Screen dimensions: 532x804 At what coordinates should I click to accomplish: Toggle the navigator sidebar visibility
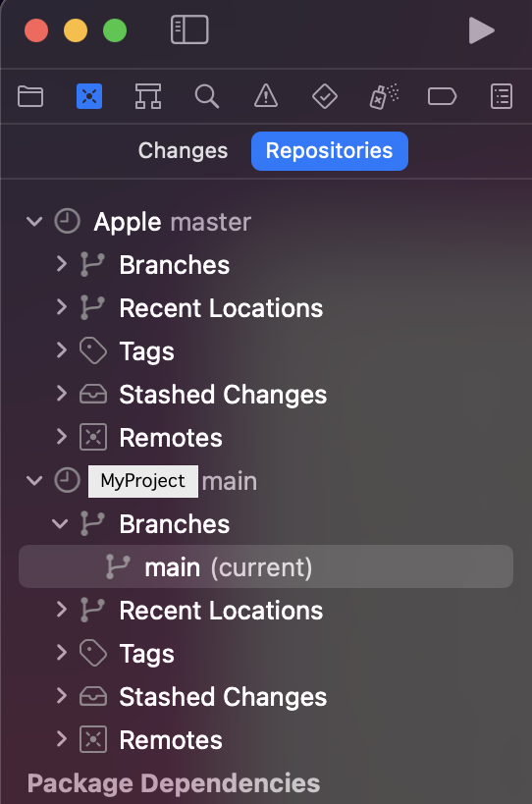coord(189,29)
